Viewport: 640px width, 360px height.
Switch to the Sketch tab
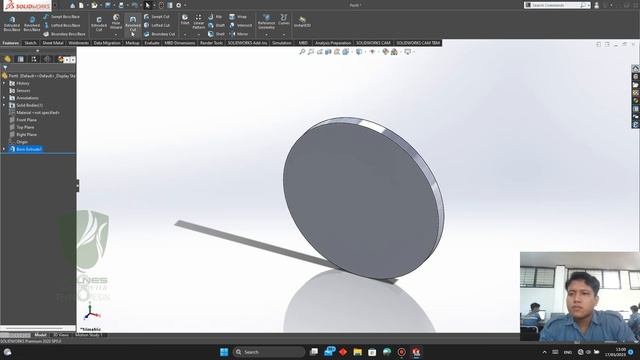(30, 43)
